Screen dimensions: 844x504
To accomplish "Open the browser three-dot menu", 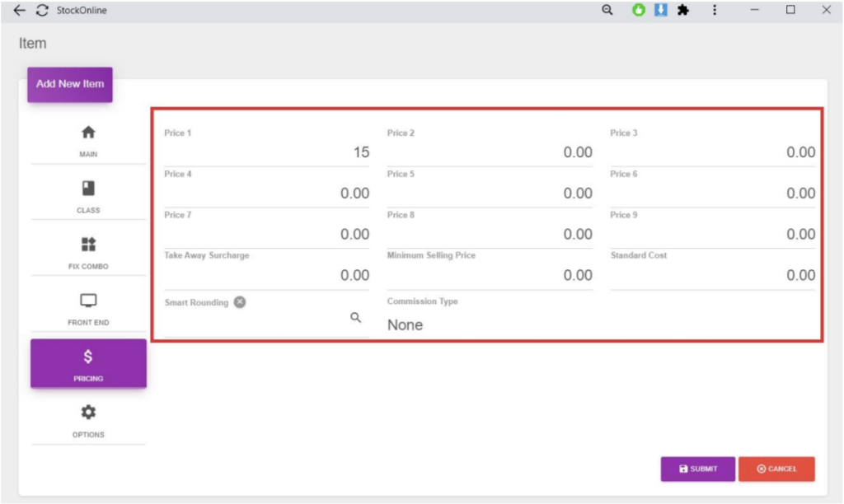I will point(715,11).
